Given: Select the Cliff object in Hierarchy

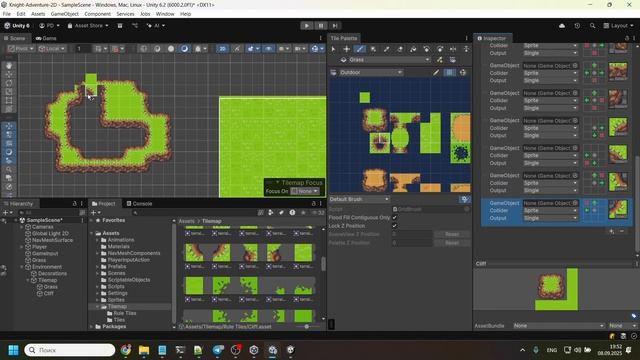Looking at the screenshot, I should (x=49, y=293).
